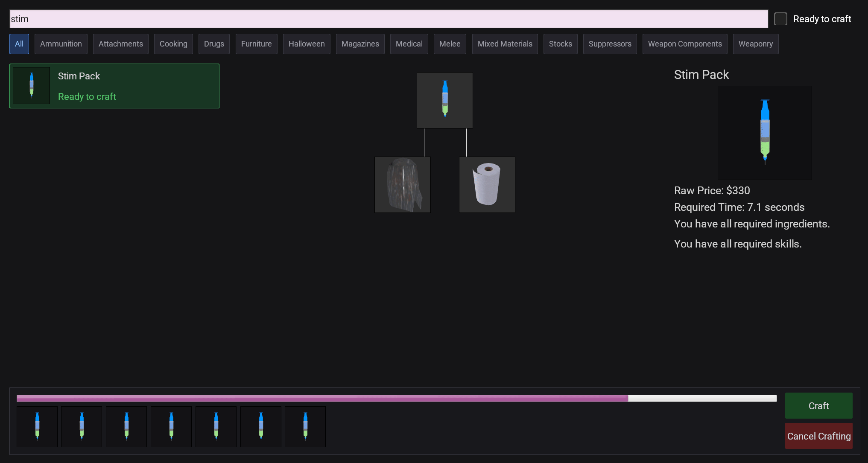The height and width of the screenshot is (463, 868).
Task: Switch to the Weaponry tab
Action: tap(755, 44)
